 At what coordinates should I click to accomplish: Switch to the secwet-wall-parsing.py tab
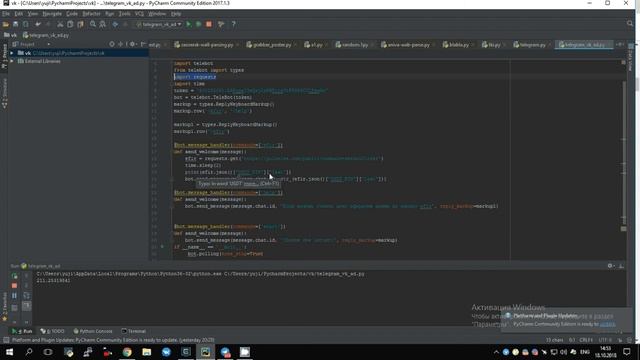(x=207, y=45)
